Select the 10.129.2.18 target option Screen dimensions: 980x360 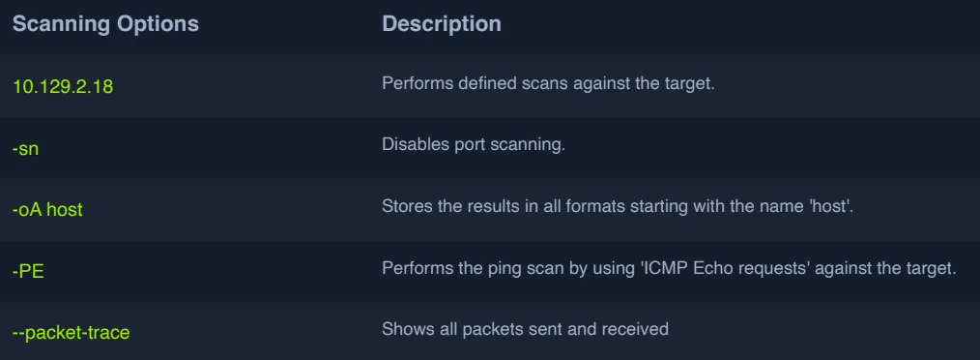point(63,86)
